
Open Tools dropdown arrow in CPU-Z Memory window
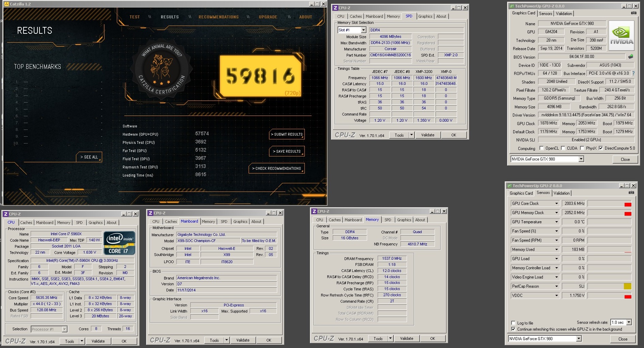coord(390,338)
